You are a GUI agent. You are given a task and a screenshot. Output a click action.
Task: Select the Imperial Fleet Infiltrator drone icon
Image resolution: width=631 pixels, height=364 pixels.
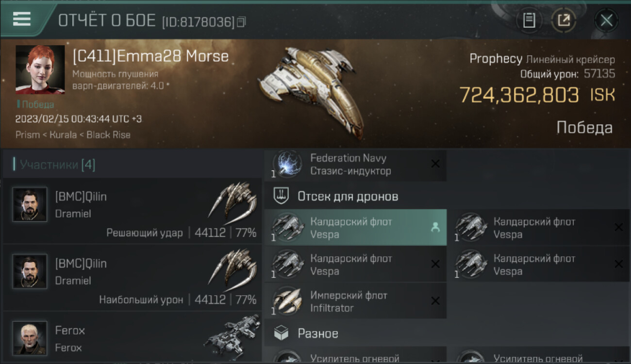coord(287,301)
